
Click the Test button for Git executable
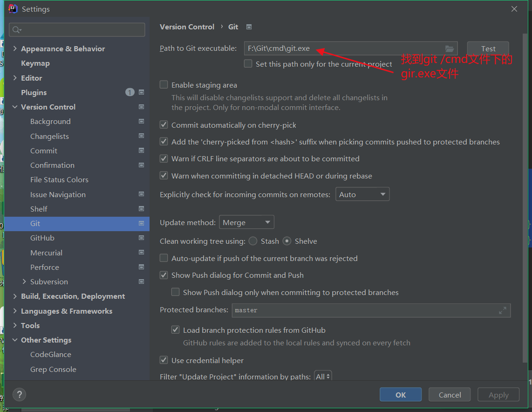pyautogui.click(x=488, y=48)
